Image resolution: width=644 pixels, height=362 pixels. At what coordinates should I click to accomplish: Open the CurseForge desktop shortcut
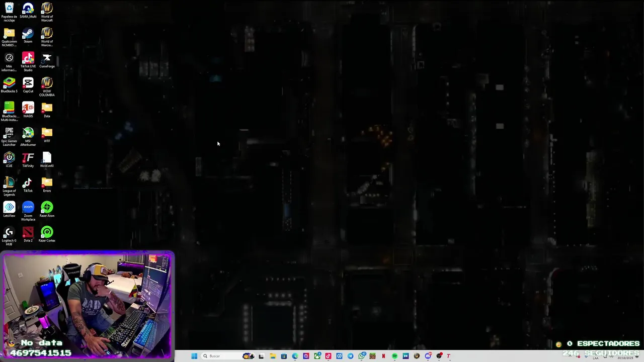pyautogui.click(x=47, y=61)
